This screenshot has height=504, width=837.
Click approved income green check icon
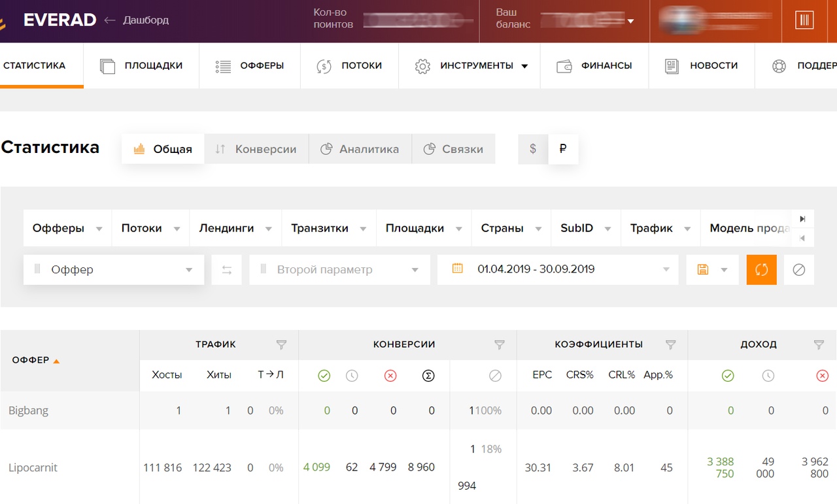728,375
